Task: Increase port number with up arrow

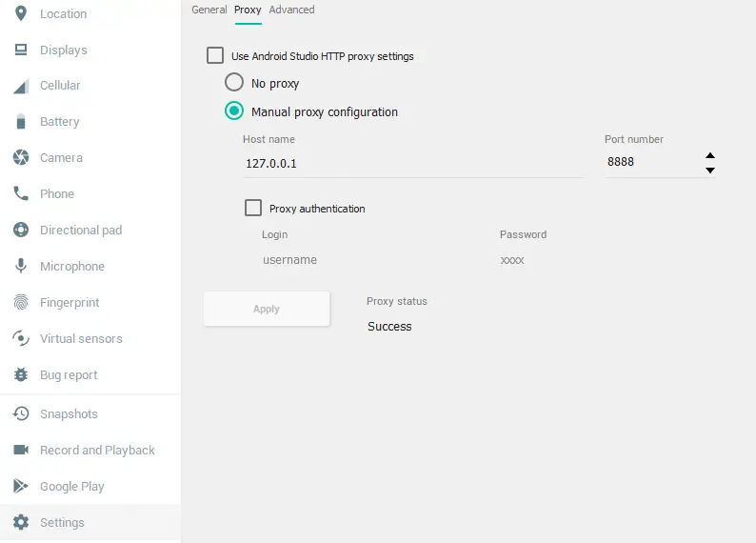Action: 710,155
